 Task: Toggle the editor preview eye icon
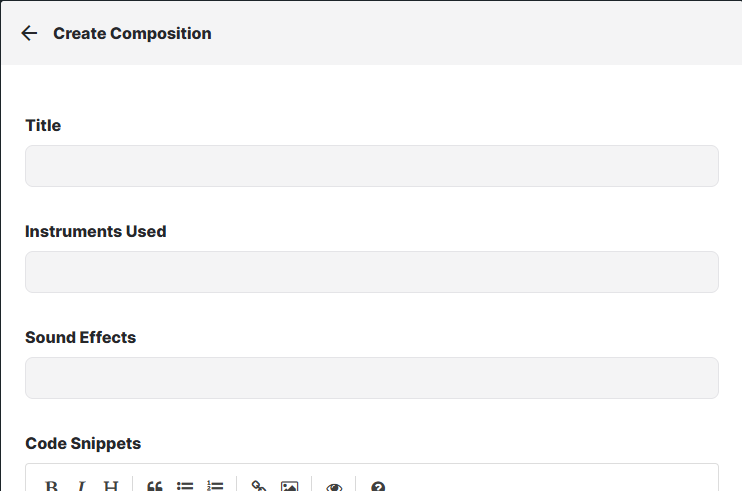click(x=334, y=486)
